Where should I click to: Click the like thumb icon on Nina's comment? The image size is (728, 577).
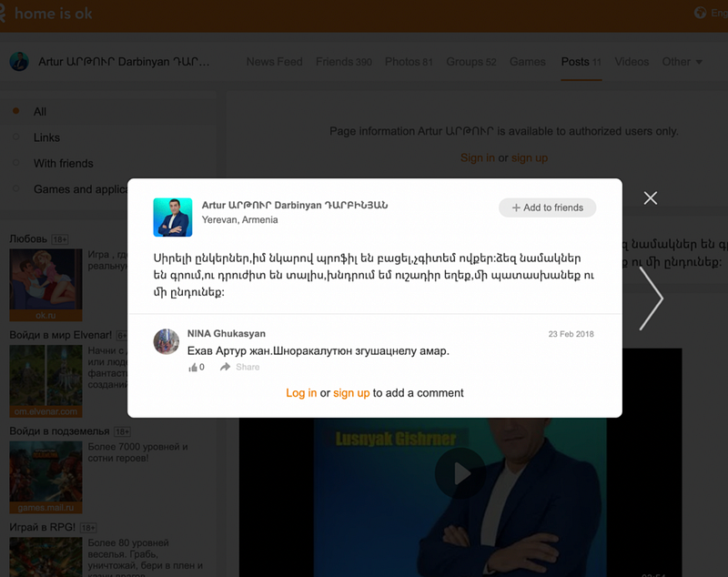193,368
